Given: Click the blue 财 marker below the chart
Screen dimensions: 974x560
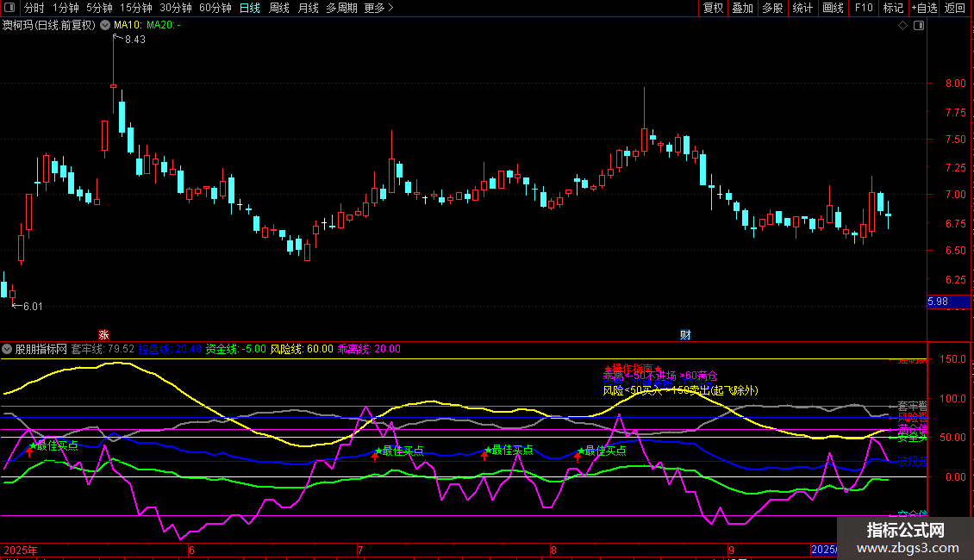Looking at the screenshot, I should (685, 334).
